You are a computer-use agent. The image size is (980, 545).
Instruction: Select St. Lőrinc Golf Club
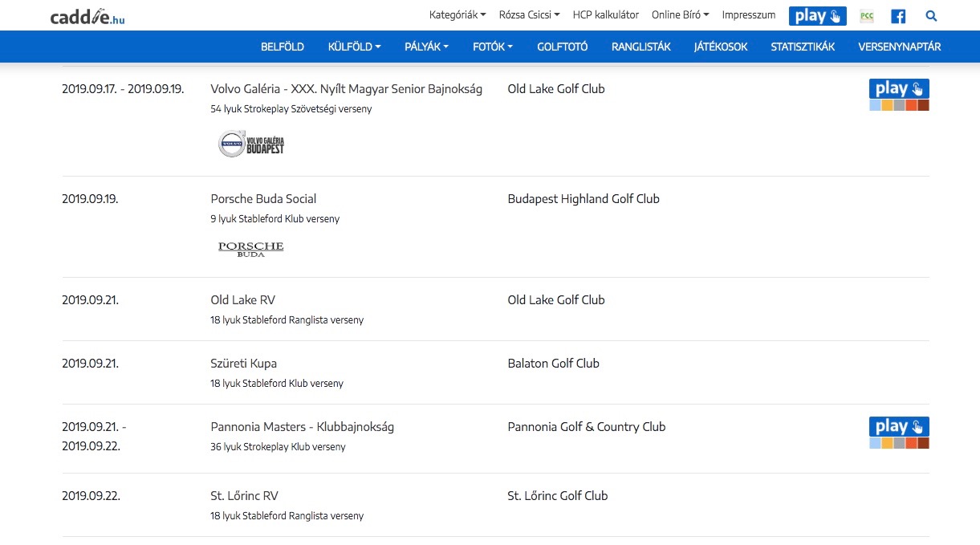coord(558,496)
